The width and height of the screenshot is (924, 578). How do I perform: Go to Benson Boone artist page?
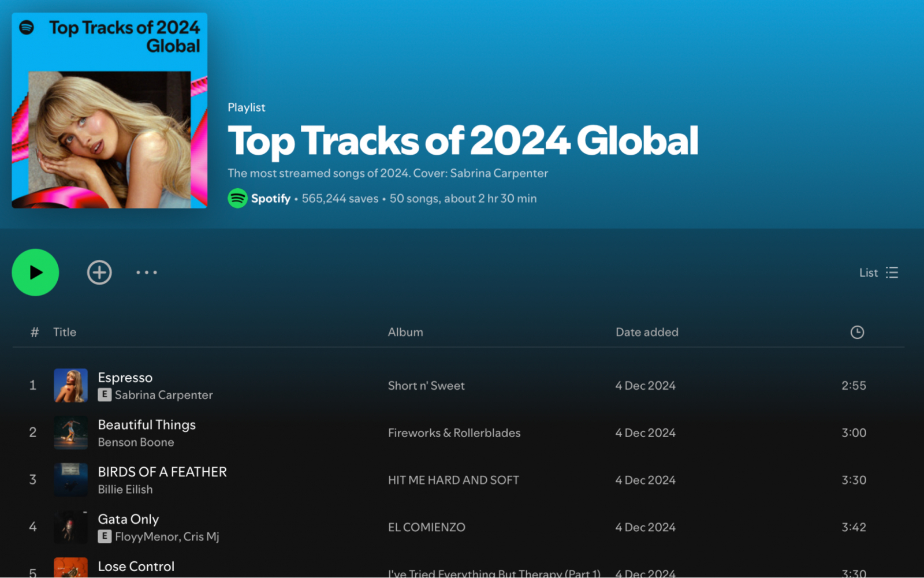tap(136, 442)
